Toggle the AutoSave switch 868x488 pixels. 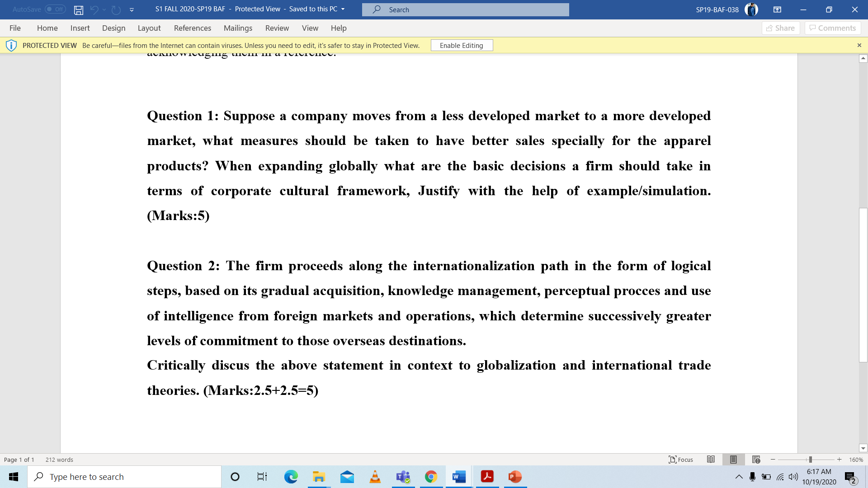pos(55,9)
